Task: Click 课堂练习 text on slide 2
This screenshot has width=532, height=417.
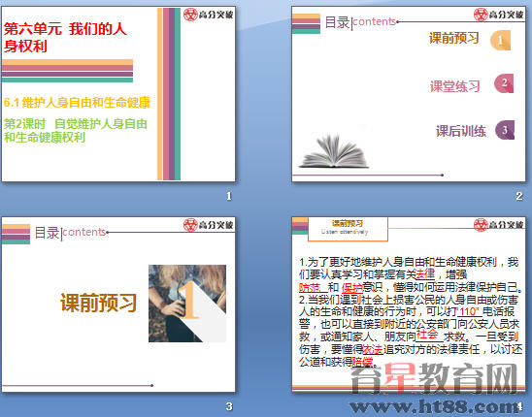Action: (x=455, y=86)
